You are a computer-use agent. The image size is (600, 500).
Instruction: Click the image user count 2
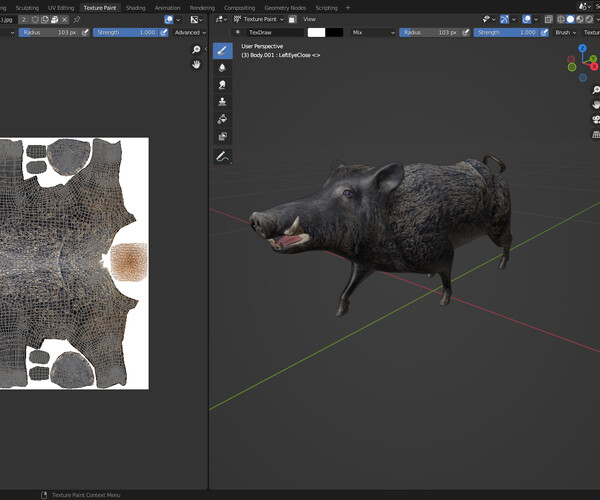click(x=24, y=20)
